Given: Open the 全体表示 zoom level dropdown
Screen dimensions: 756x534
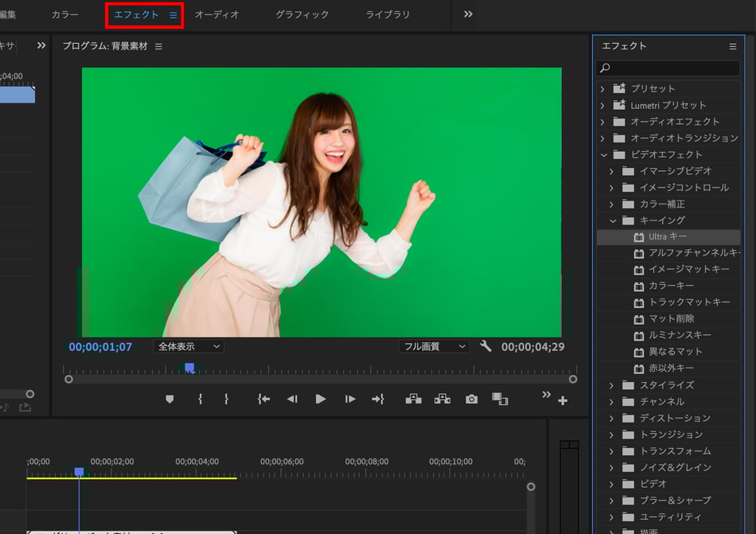Looking at the screenshot, I should tap(188, 346).
